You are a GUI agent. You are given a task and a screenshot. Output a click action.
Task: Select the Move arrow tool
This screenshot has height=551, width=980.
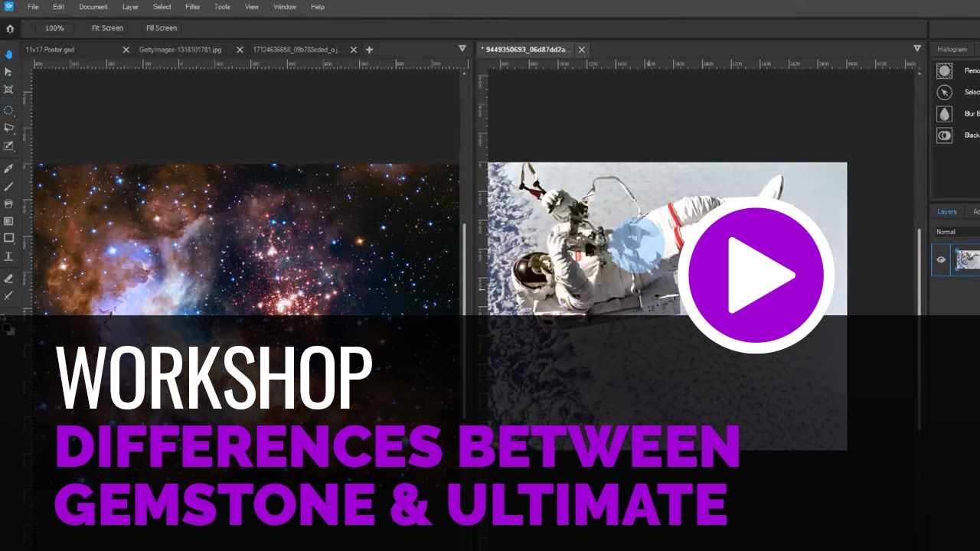click(x=9, y=72)
